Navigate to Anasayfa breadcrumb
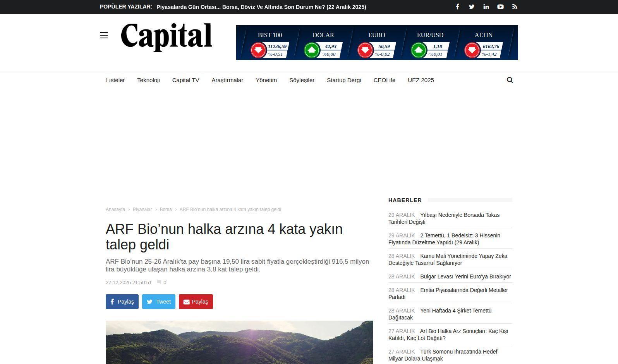The height and width of the screenshot is (364, 618). [x=115, y=209]
